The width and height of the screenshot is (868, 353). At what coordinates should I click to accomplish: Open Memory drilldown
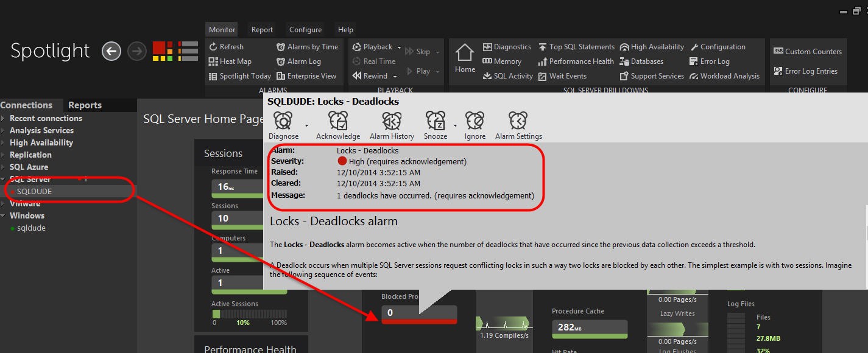pos(502,61)
